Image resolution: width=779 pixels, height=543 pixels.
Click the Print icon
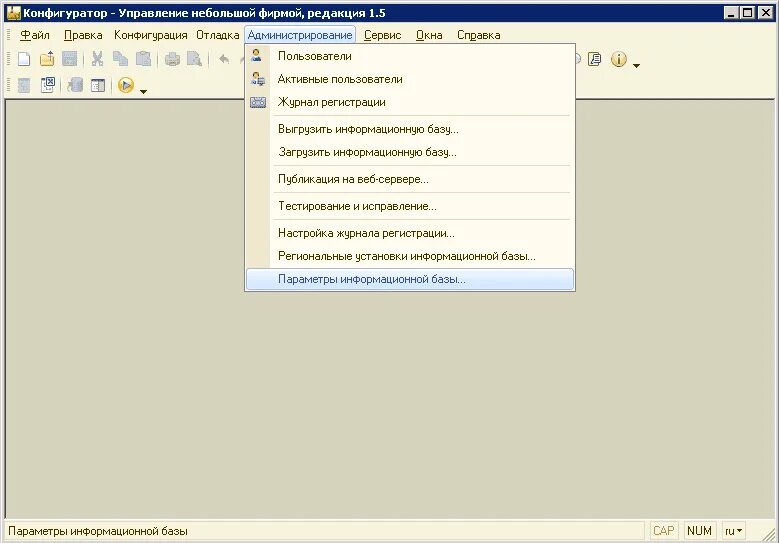pyautogui.click(x=172, y=59)
